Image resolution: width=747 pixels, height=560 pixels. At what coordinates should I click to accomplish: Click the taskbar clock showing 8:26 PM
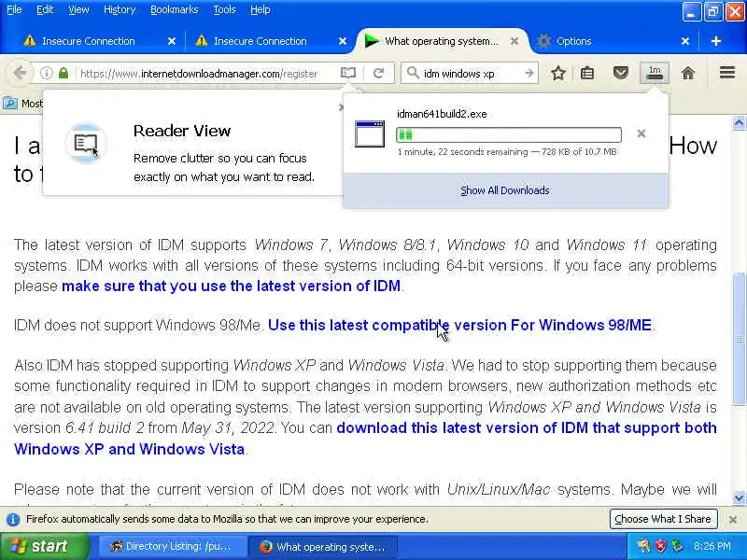[712, 546]
